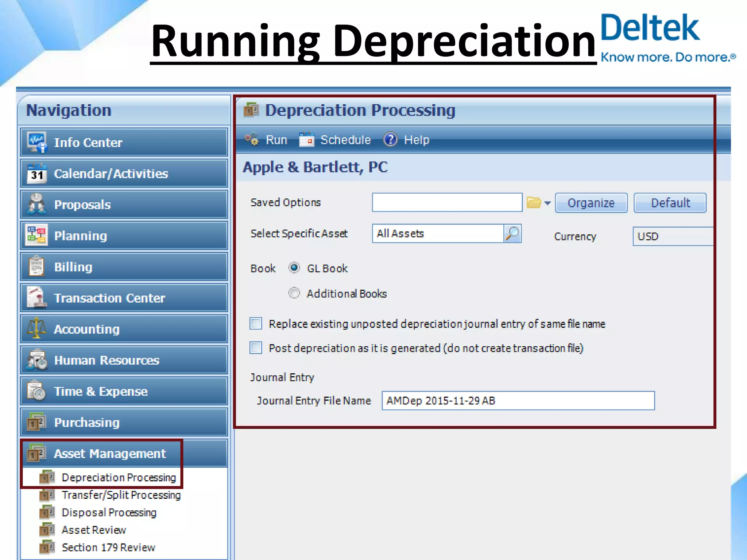This screenshot has height=560, width=747.
Task: Click the Journal Entry File Name field
Action: pyautogui.click(x=518, y=401)
